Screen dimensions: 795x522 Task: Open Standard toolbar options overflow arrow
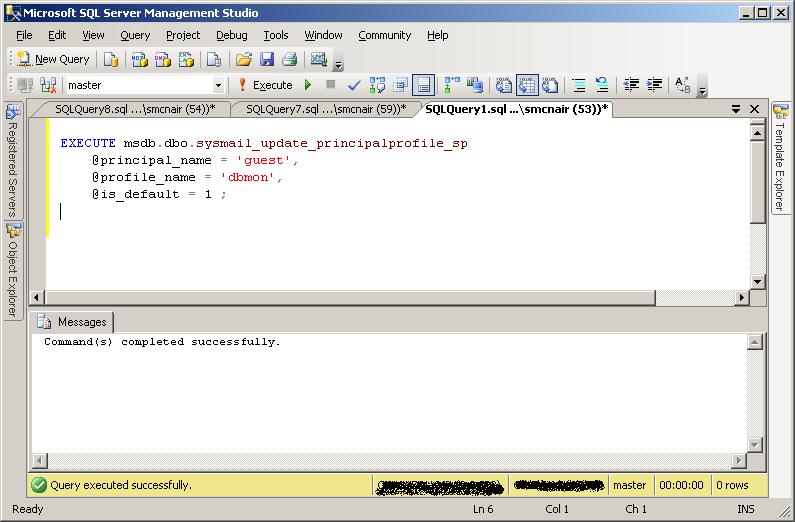[339, 60]
